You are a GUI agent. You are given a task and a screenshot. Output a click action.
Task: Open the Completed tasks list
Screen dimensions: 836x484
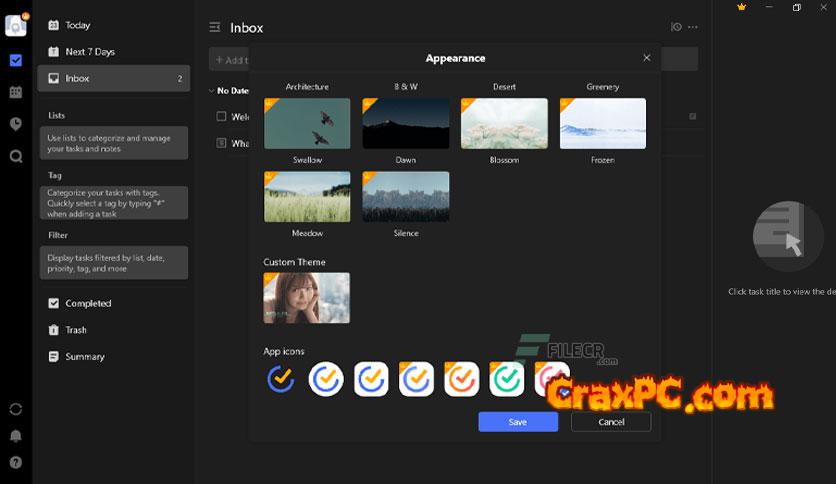88,303
